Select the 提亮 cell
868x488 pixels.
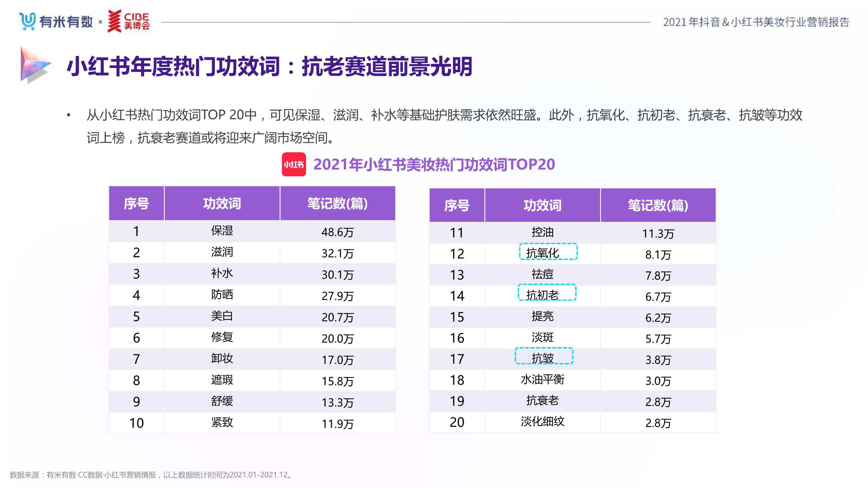tap(542, 316)
